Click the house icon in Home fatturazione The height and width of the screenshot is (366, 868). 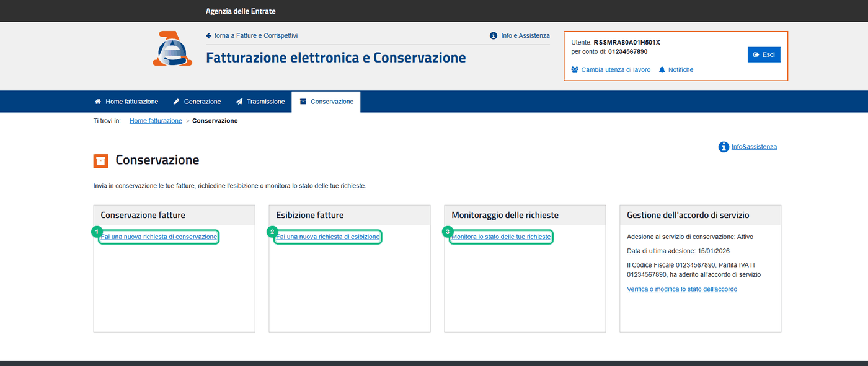point(98,102)
